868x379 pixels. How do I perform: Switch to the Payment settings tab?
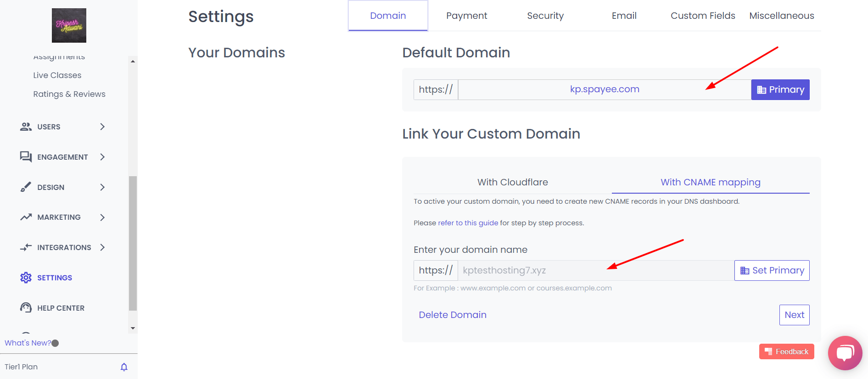point(466,16)
